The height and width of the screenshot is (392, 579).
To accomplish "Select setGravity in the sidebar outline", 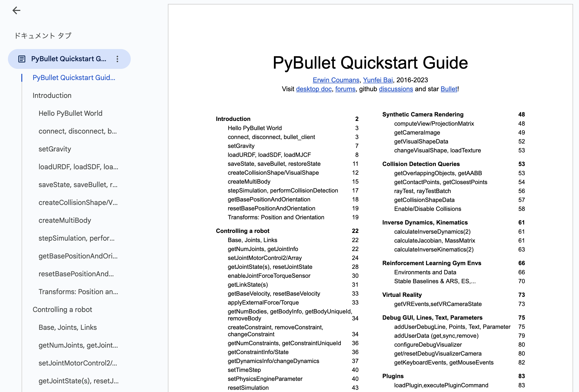I will point(55,149).
